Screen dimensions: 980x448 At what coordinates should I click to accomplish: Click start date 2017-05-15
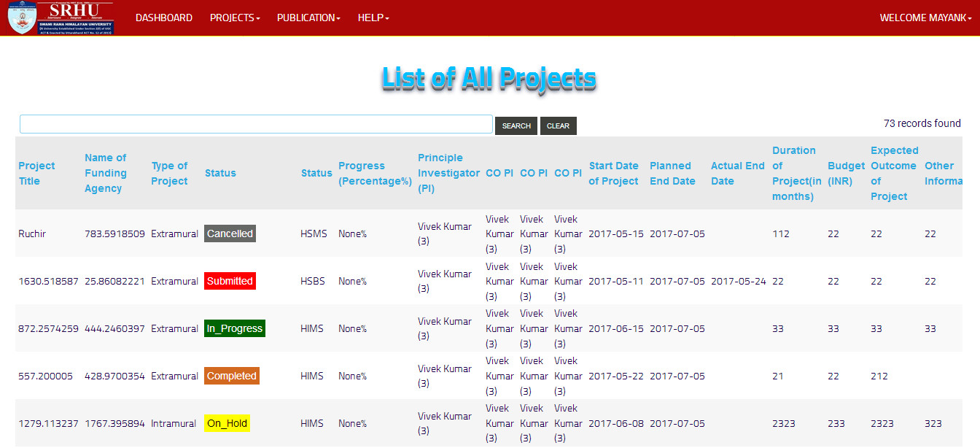coord(616,233)
